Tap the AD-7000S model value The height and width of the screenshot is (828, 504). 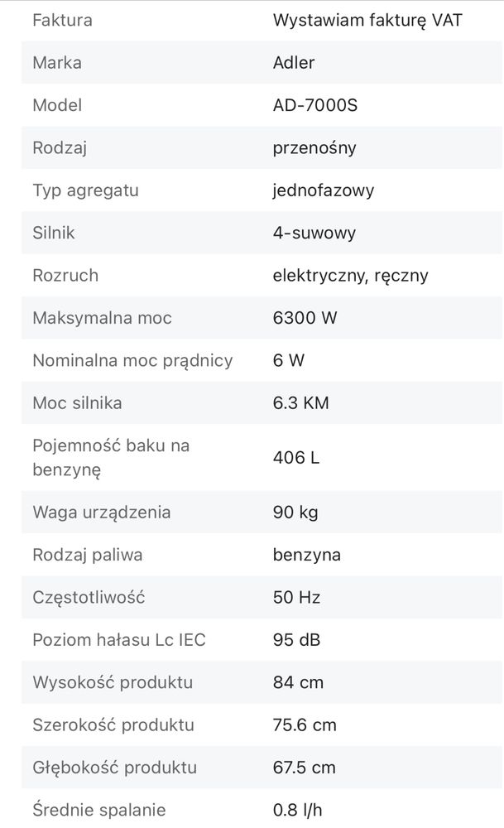[x=315, y=105]
